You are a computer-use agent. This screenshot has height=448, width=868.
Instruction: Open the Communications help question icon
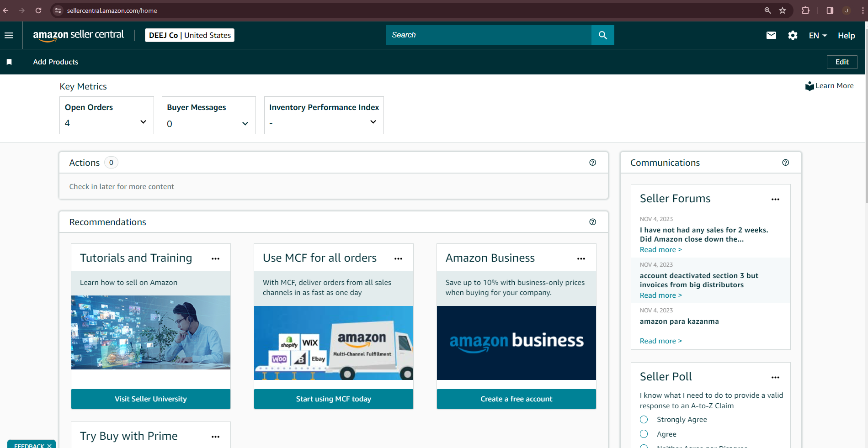786,163
